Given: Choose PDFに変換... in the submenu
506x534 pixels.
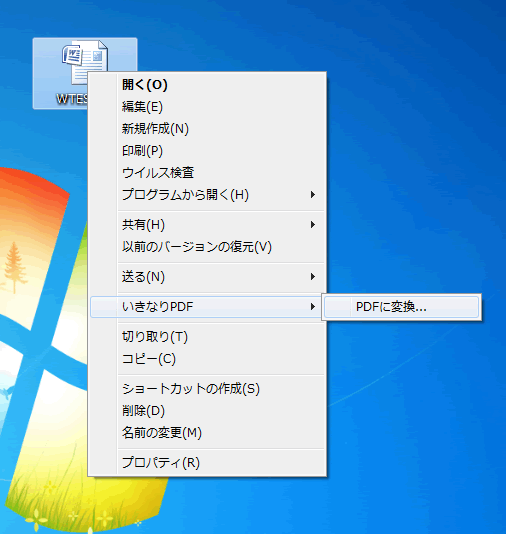Looking at the screenshot, I should [x=401, y=307].
